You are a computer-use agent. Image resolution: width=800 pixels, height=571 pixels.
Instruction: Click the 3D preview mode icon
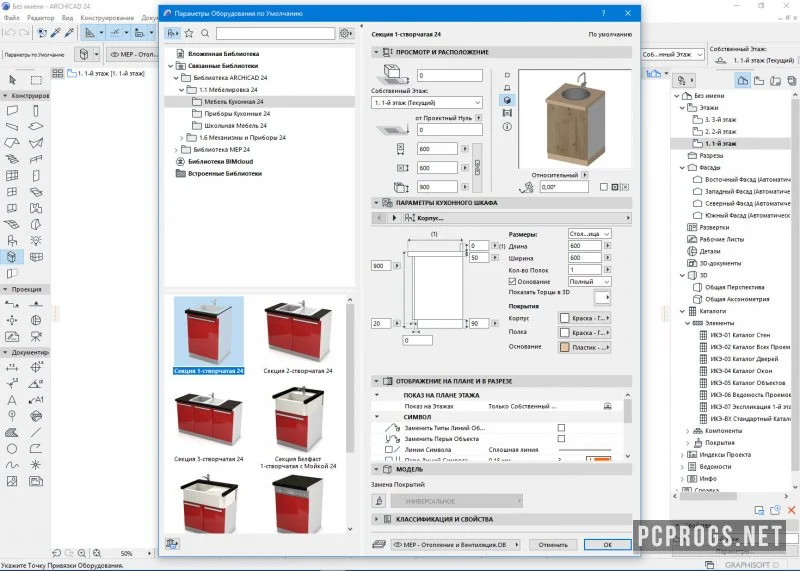[507, 100]
